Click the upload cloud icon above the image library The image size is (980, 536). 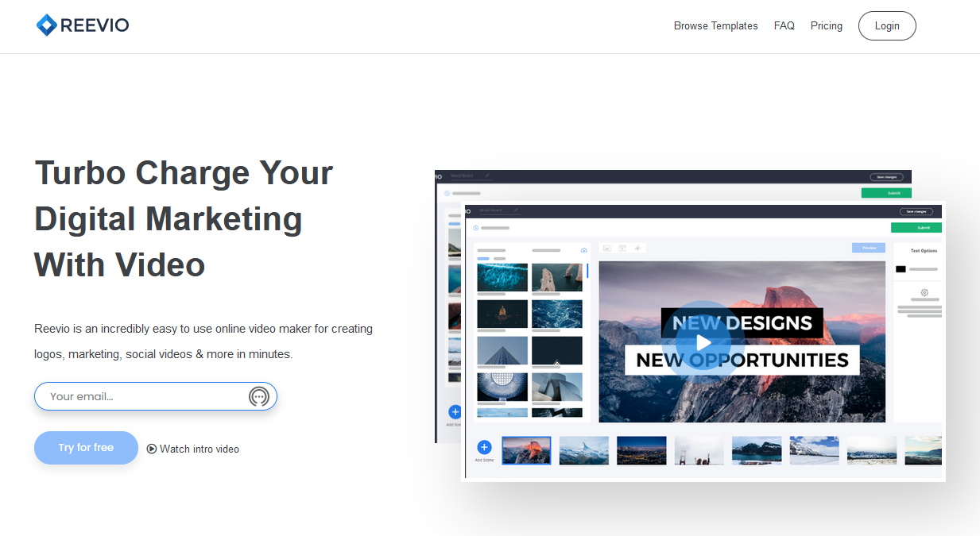[584, 250]
